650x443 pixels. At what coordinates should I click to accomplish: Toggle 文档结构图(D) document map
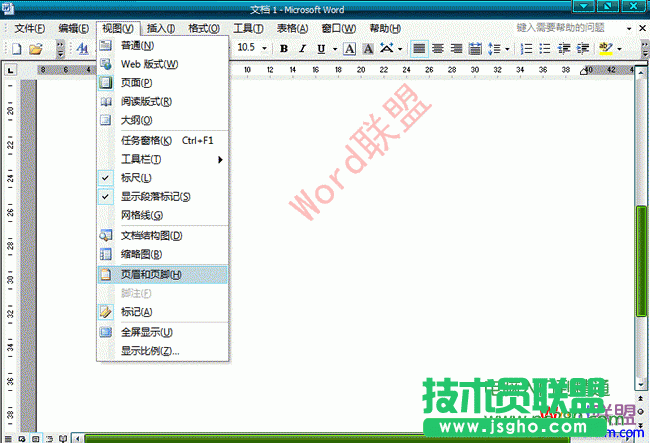pyautogui.click(x=162, y=236)
